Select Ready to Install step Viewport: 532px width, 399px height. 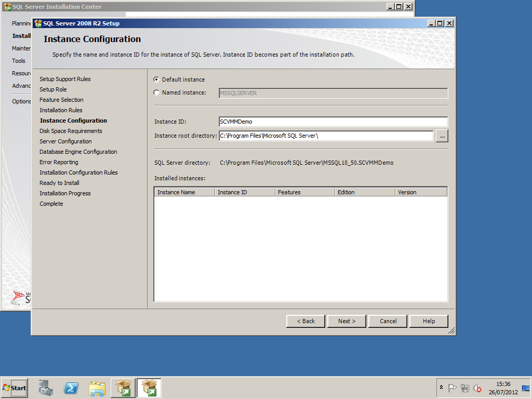click(59, 183)
